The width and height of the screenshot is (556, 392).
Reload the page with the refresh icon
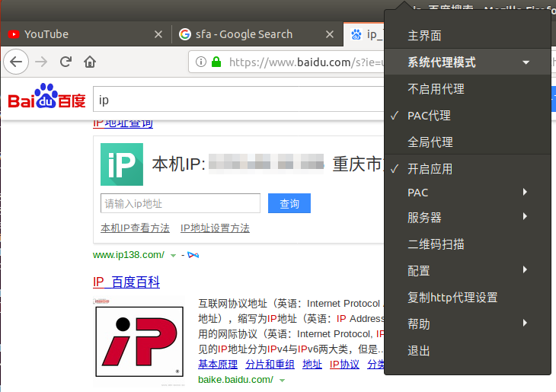coord(66,62)
